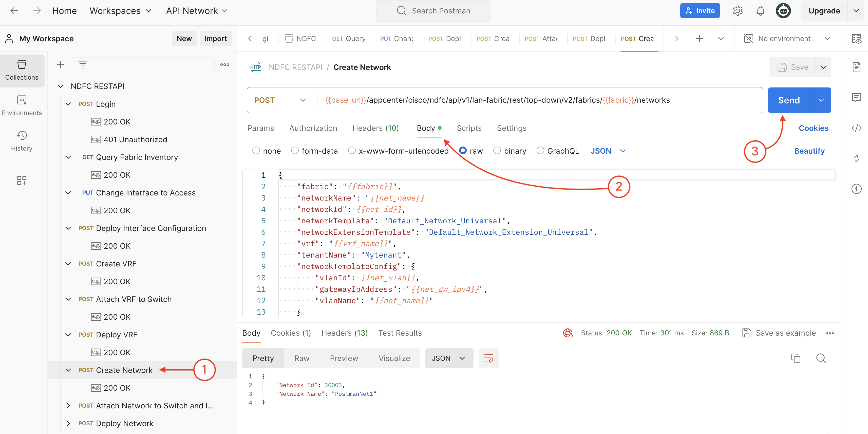Open the Send options dropdown arrow
The width and height of the screenshot is (868, 434).
coord(821,100)
